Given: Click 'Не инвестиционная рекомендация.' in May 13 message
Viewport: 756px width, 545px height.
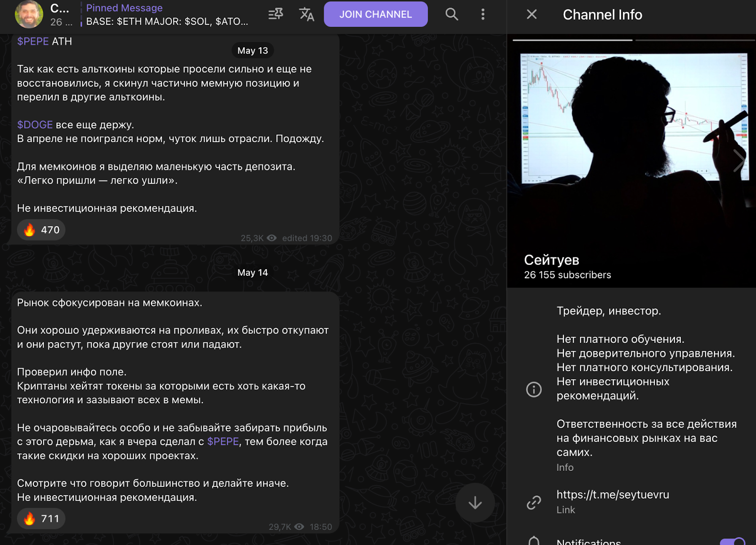Looking at the screenshot, I should (x=107, y=208).
